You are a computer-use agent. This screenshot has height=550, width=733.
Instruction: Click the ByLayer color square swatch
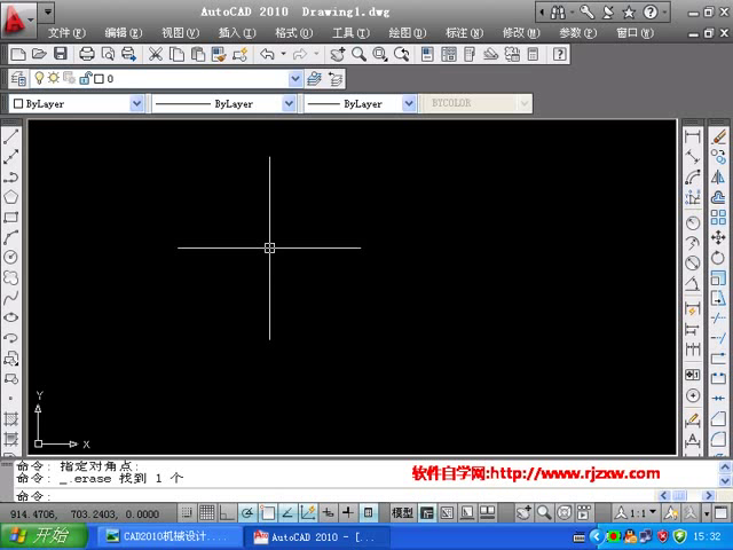(x=18, y=103)
